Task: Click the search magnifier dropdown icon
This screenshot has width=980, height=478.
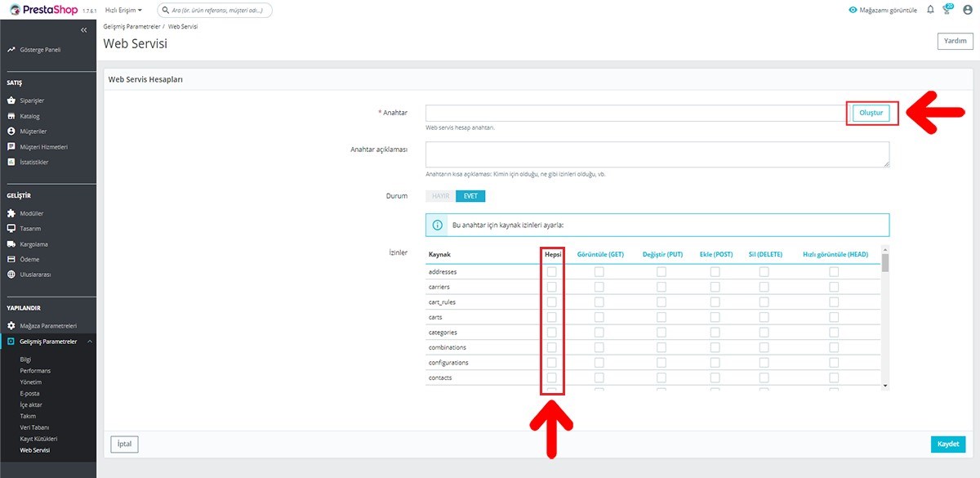Action: pyautogui.click(x=167, y=11)
